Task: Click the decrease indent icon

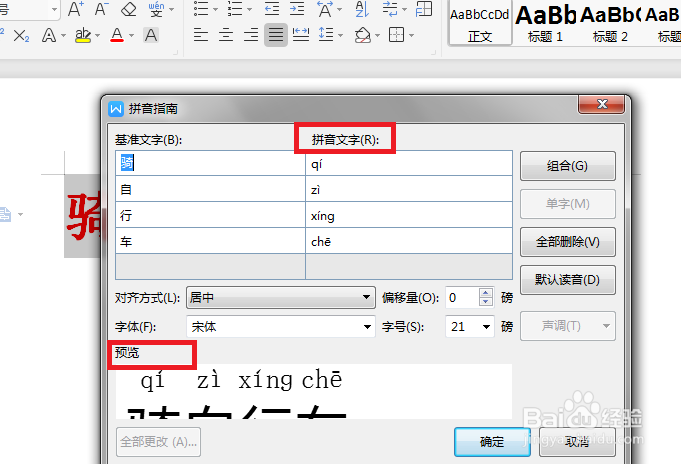Action: 272,9
